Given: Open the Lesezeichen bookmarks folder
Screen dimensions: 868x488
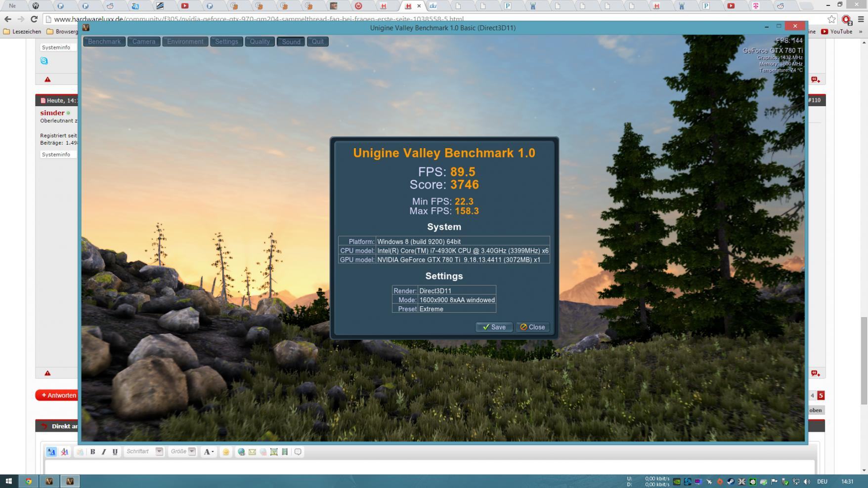Looking at the screenshot, I should point(23,32).
